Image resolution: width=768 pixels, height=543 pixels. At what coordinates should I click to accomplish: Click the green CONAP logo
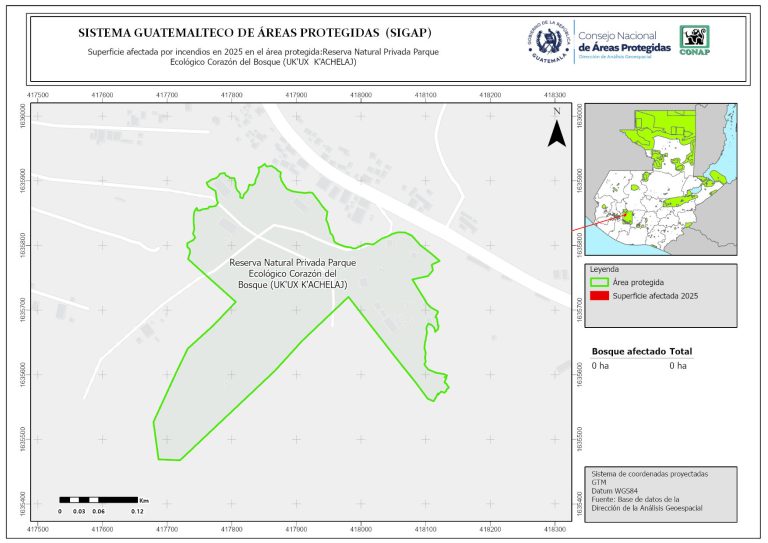pyautogui.click(x=696, y=40)
